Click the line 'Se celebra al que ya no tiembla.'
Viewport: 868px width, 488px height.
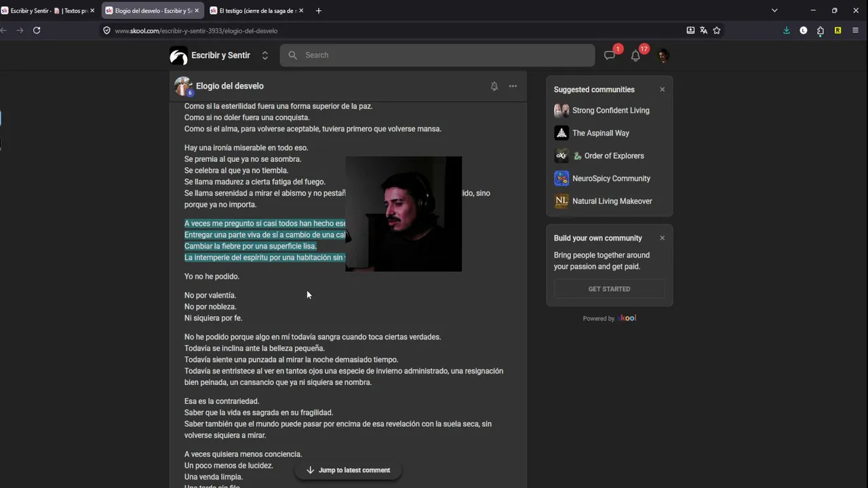[x=236, y=170]
